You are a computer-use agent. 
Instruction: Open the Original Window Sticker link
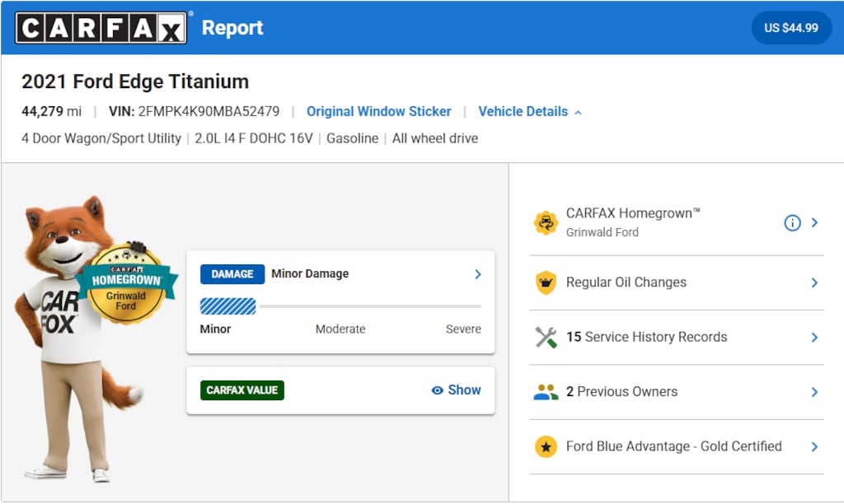(x=378, y=111)
